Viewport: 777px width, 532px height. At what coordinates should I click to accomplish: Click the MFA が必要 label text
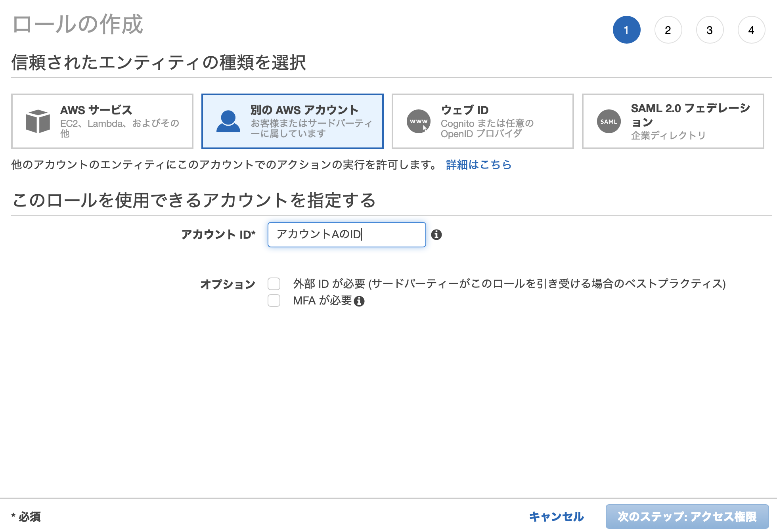tap(322, 300)
